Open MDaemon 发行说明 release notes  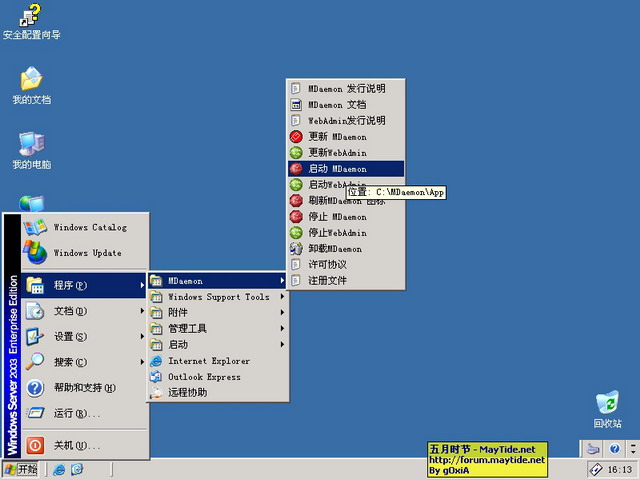pos(346,88)
